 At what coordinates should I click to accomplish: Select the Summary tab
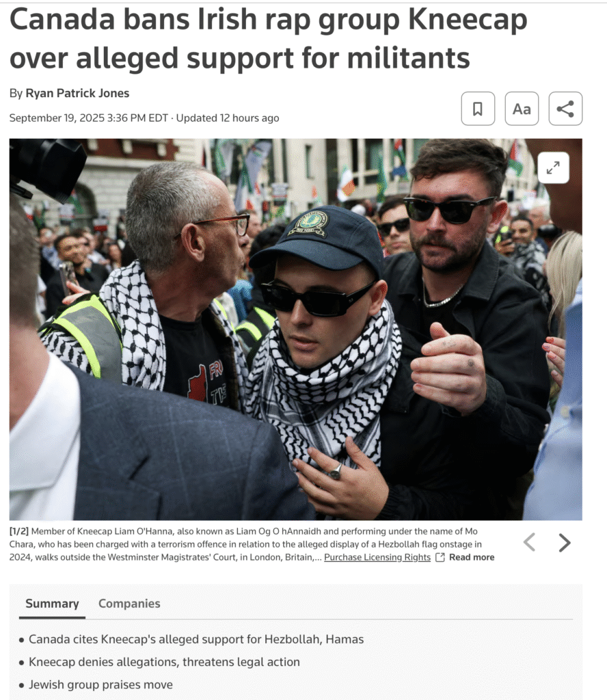(52, 604)
